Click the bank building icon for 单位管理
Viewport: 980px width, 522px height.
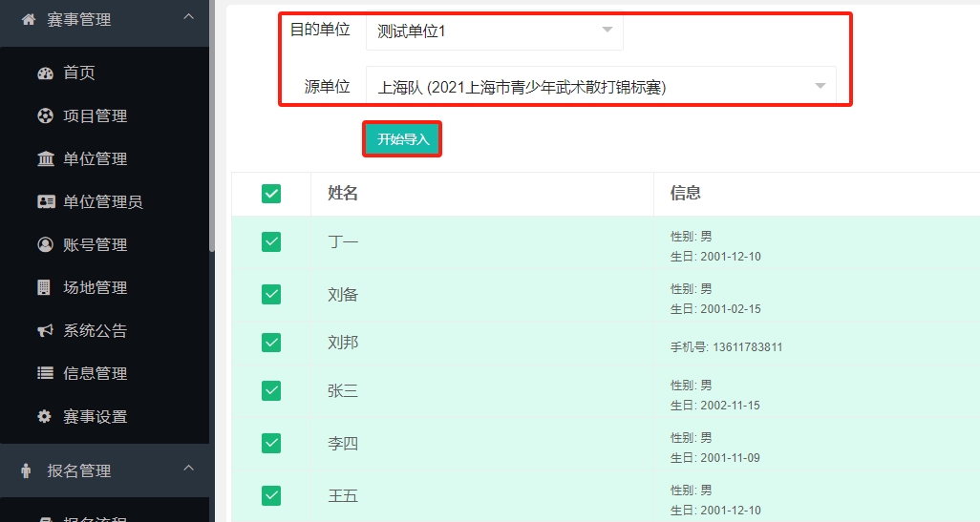click(45, 159)
